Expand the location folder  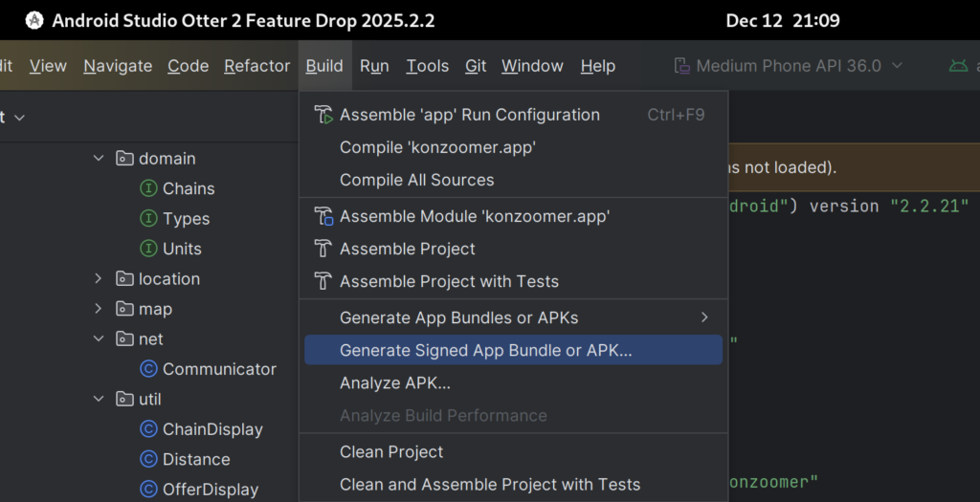tap(99, 279)
